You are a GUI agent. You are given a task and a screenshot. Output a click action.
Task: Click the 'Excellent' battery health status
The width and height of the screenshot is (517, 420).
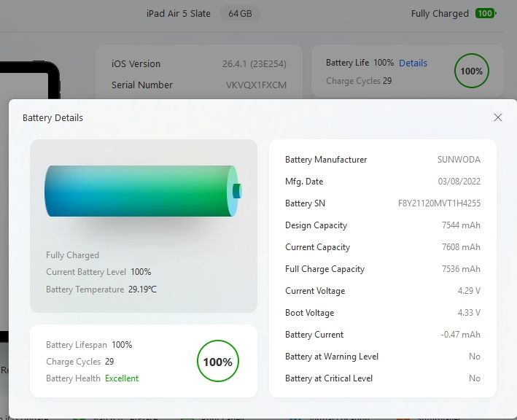tap(122, 378)
